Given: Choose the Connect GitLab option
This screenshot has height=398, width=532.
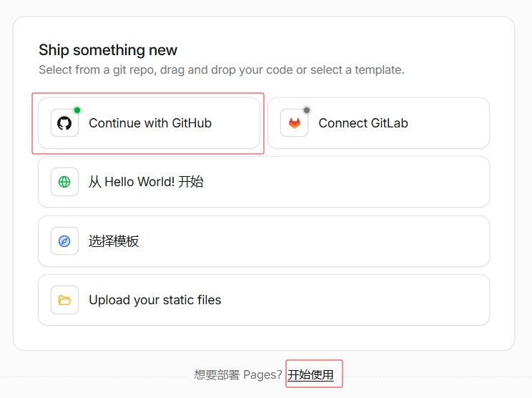Looking at the screenshot, I should (x=379, y=123).
